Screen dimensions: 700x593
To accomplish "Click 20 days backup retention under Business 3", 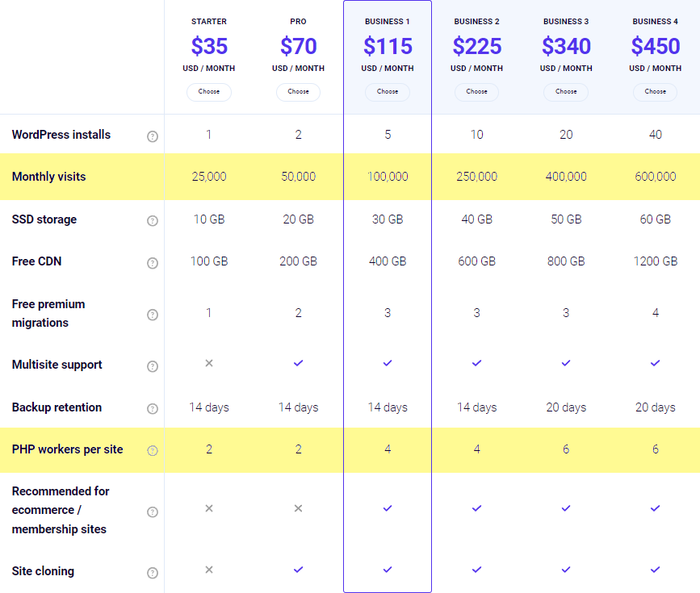I will pyautogui.click(x=566, y=407).
